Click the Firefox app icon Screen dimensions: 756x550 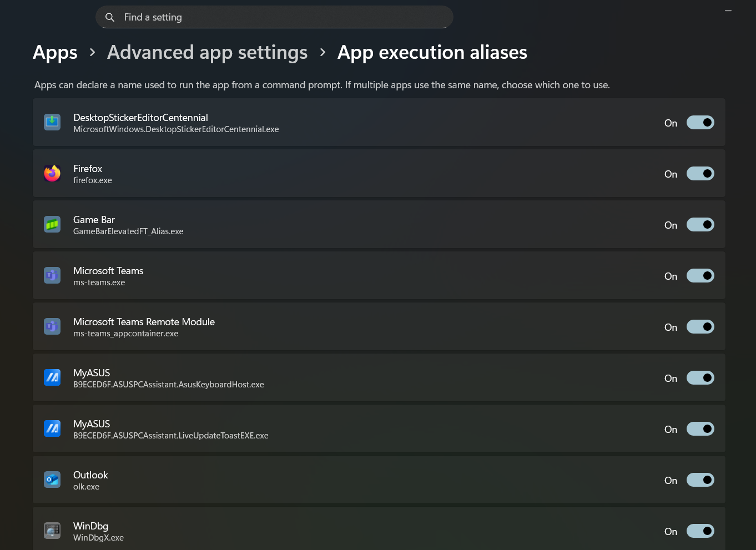pyautogui.click(x=52, y=173)
